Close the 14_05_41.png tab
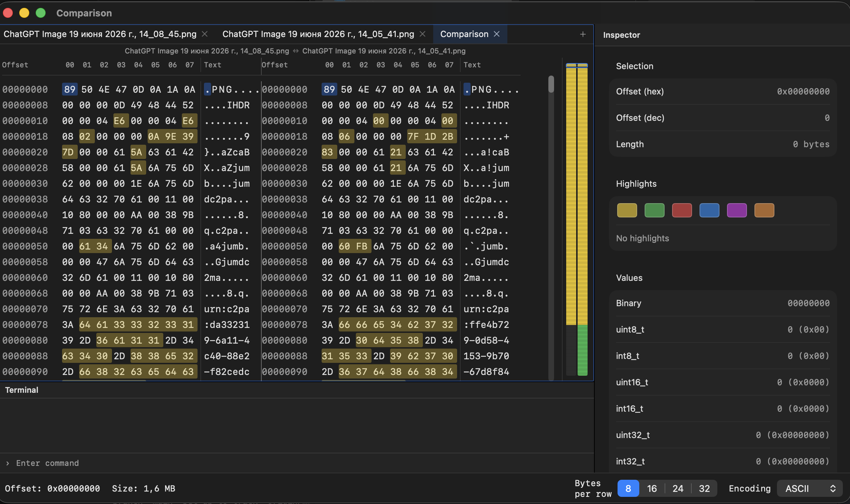The image size is (850, 504). [x=423, y=34]
